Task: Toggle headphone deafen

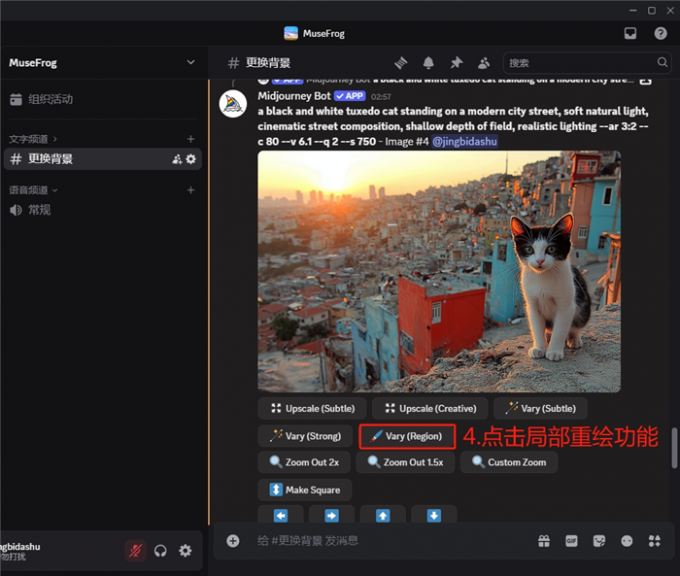Action: pos(160,551)
